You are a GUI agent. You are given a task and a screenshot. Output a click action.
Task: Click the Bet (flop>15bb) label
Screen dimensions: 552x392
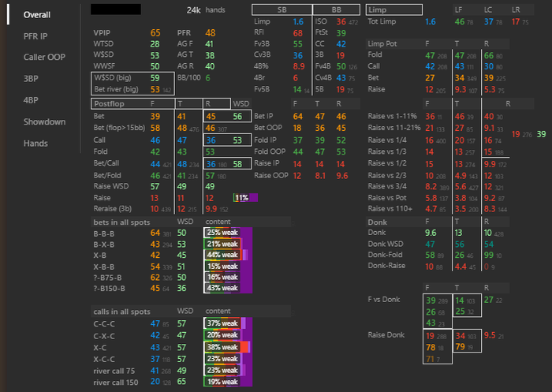point(119,128)
